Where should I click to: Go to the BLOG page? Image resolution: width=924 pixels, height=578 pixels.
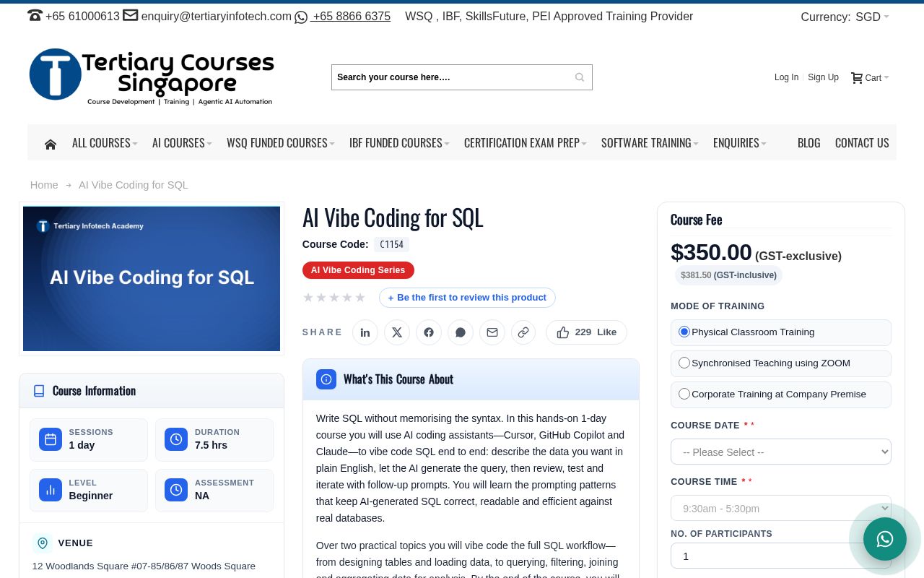coord(808,143)
